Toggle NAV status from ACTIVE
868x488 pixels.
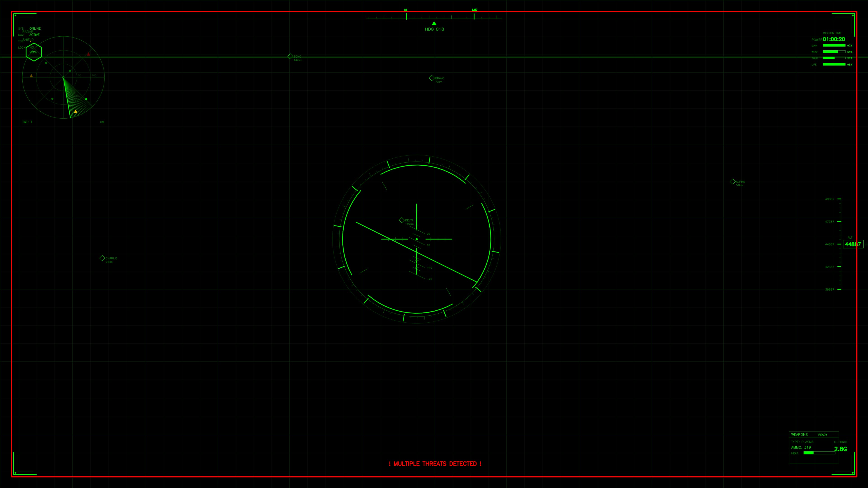point(35,35)
